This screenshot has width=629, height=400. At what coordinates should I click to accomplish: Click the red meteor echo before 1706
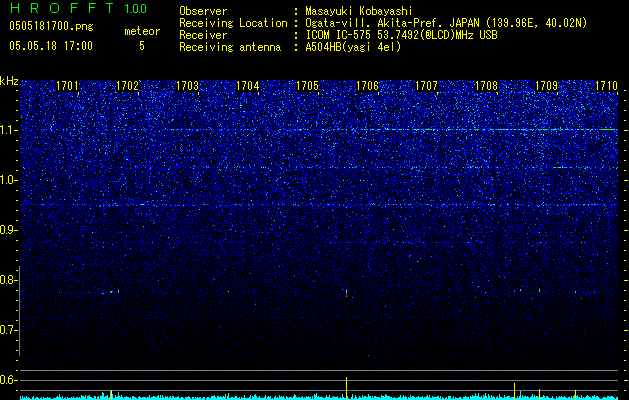click(346, 293)
